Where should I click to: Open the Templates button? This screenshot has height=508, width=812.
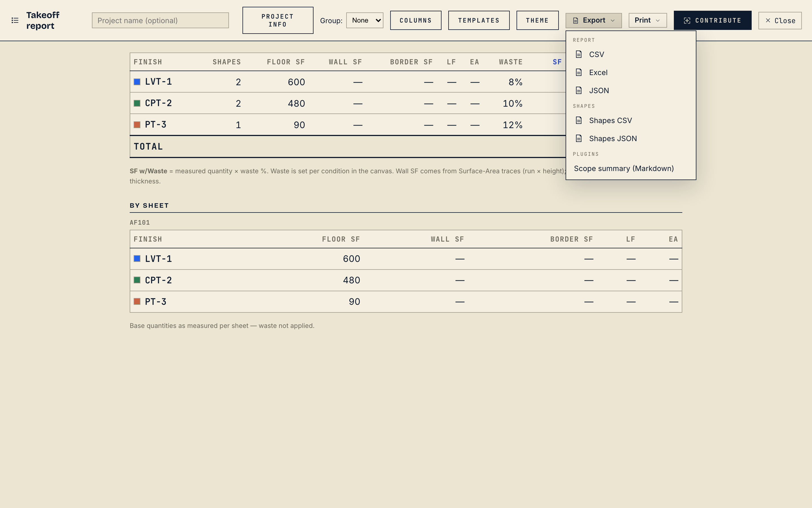tap(479, 21)
